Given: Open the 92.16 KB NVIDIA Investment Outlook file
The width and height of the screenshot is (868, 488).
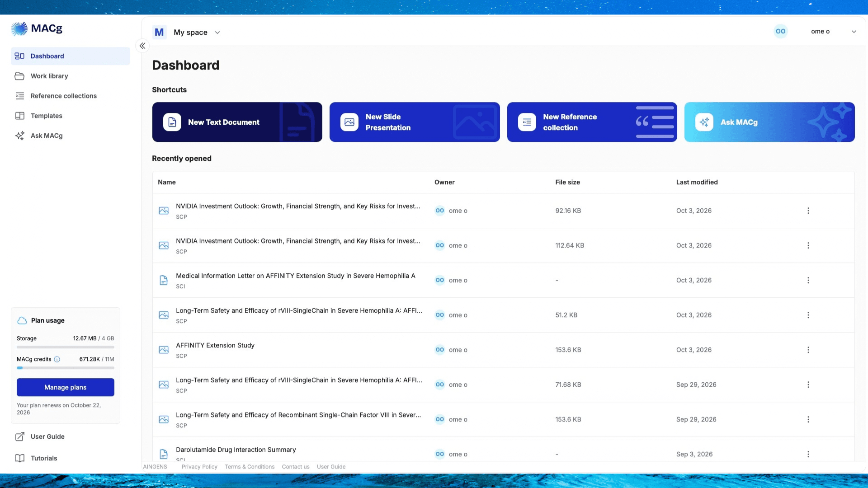Looking at the screenshot, I should point(298,206).
